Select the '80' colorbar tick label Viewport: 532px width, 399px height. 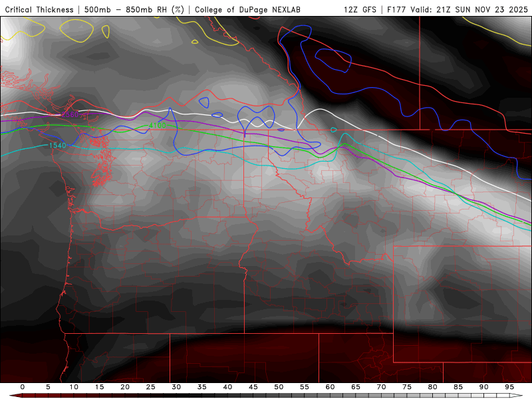click(x=433, y=387)
